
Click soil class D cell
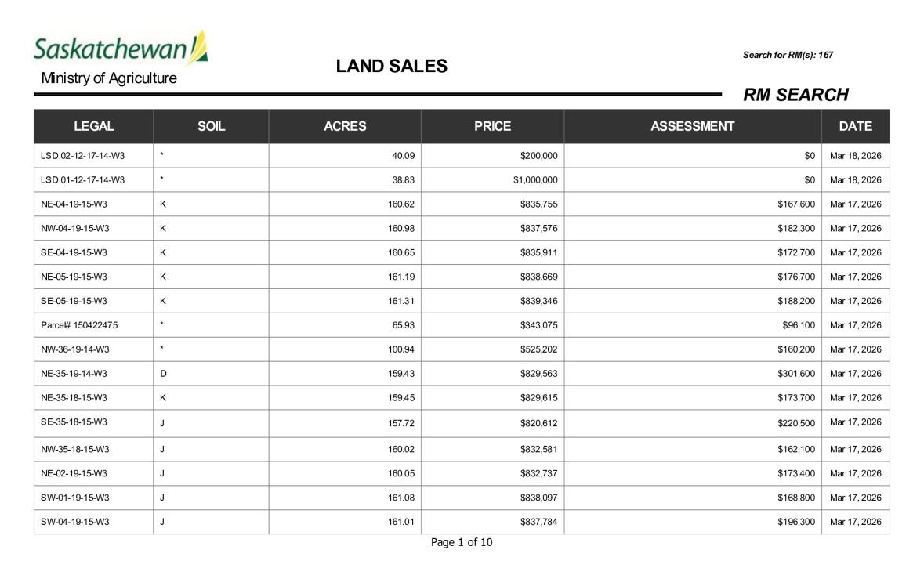point(211,374)
